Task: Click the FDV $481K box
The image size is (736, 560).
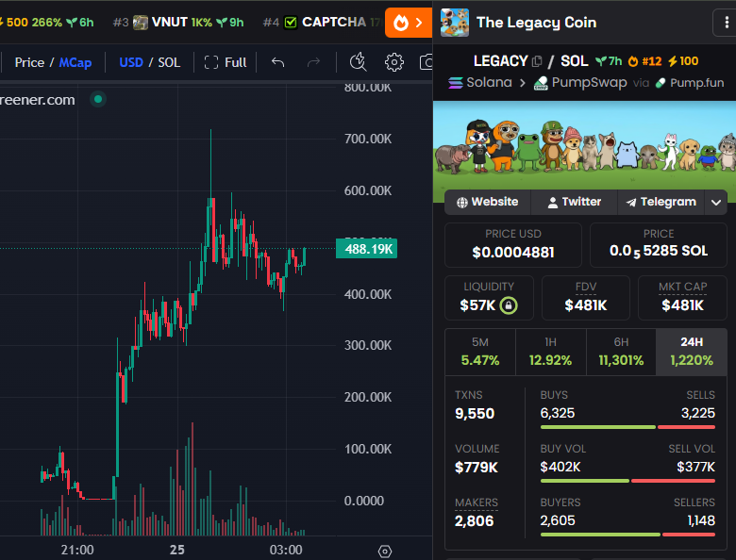Action: click(585, 298)
